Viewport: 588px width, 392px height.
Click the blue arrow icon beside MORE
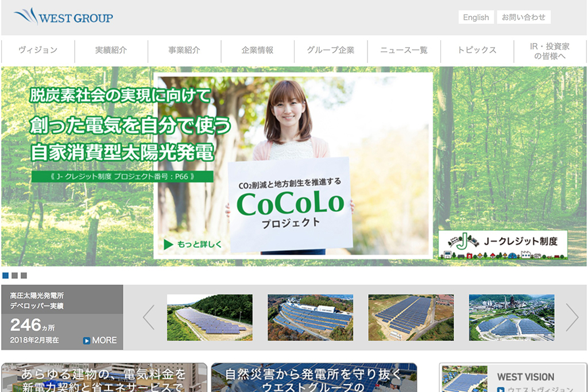point(87,341)
